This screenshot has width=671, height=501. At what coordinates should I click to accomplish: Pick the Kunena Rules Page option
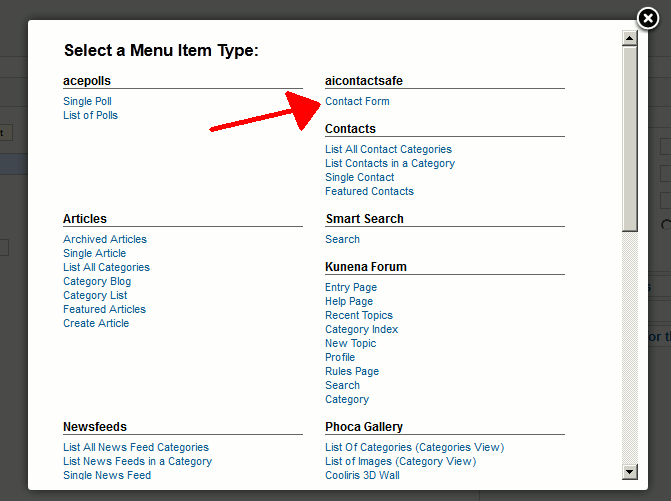[x=351, y=372]
